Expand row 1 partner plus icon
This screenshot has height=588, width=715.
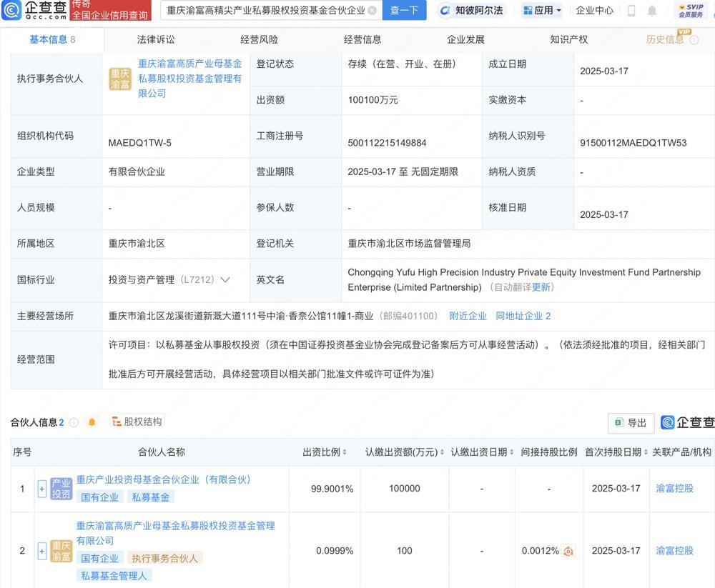click(x=42, y=489)
